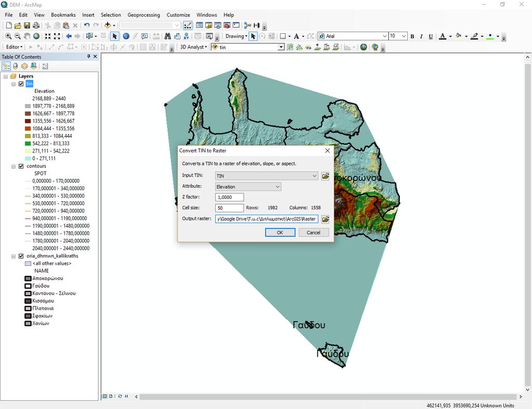Browse for Input TIN folder button
The image size is (532, 409).
[x=325, y=176]
